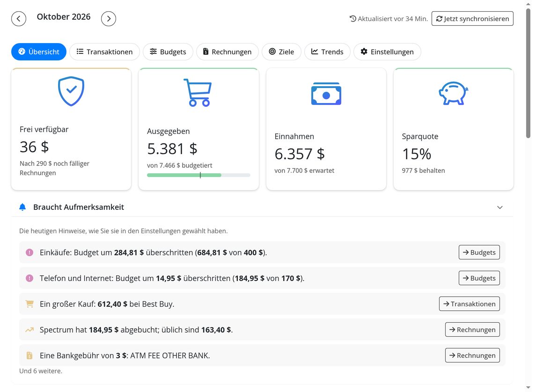Click the Ausgegeben budget progress bar
Image resolution: width=543 pixels, height=392 pixels.
point(198,175)
